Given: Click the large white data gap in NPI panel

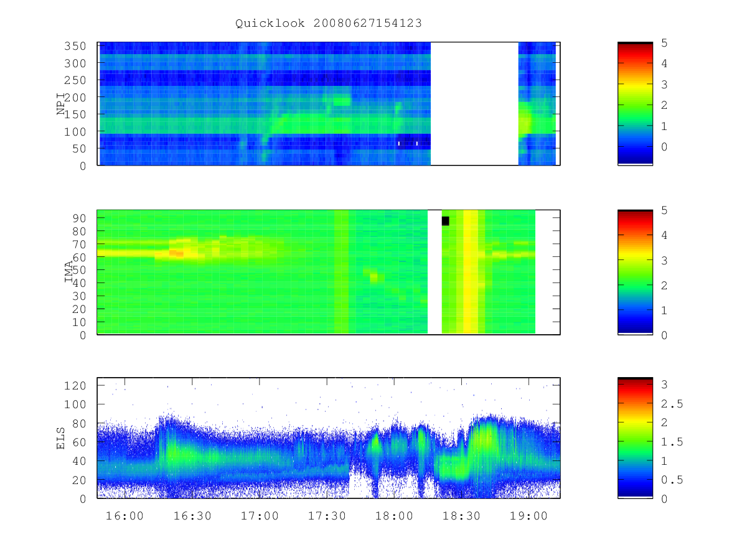Looking at the screenshot, I should [474, 104].
